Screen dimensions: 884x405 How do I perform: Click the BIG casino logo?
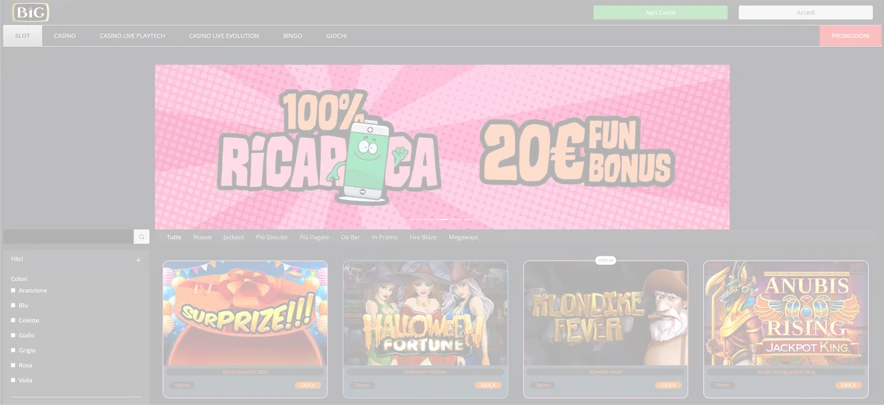tap(30, 12)
